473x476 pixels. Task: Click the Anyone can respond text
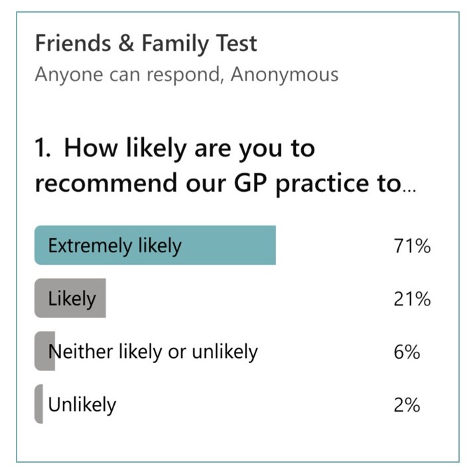[126, 74]
